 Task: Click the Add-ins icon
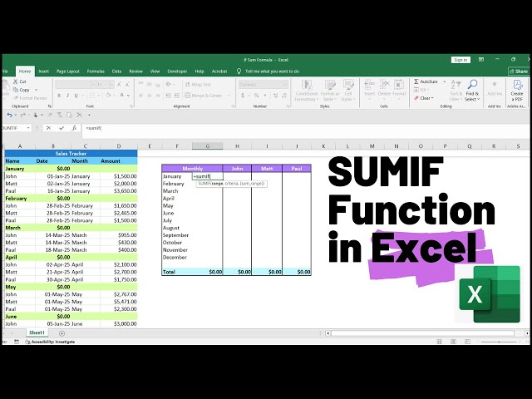click(x=495, y=85)
